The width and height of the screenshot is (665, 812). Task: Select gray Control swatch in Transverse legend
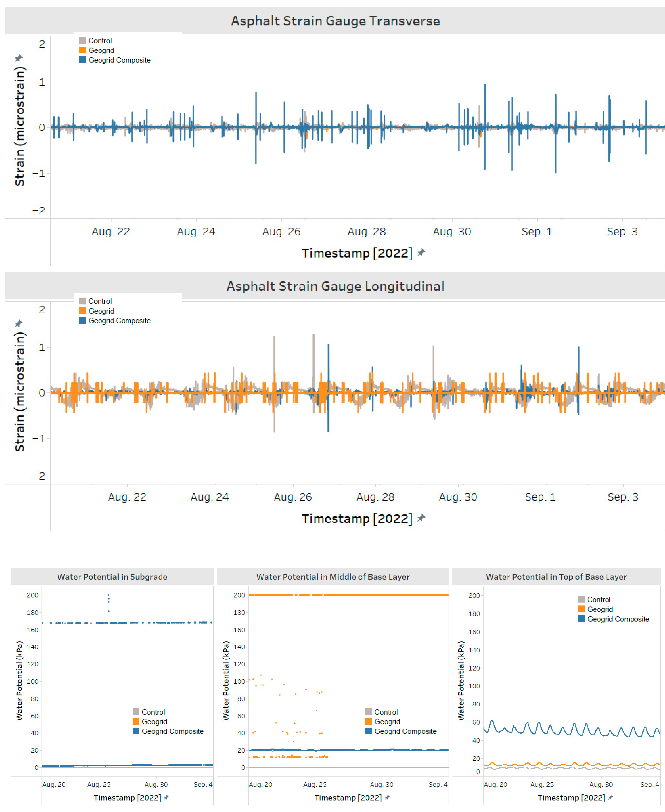tap(83, 41)
